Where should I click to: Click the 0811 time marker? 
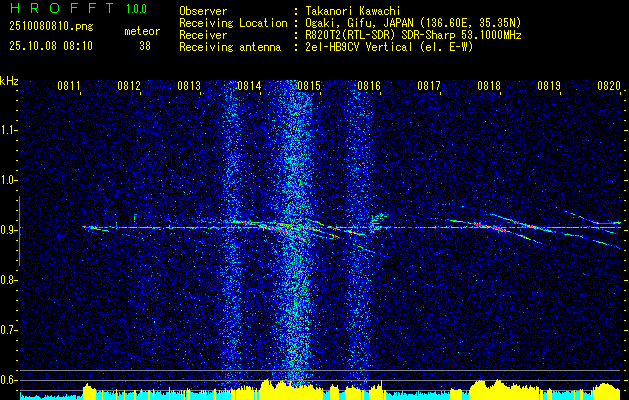[x=69, y=85]
